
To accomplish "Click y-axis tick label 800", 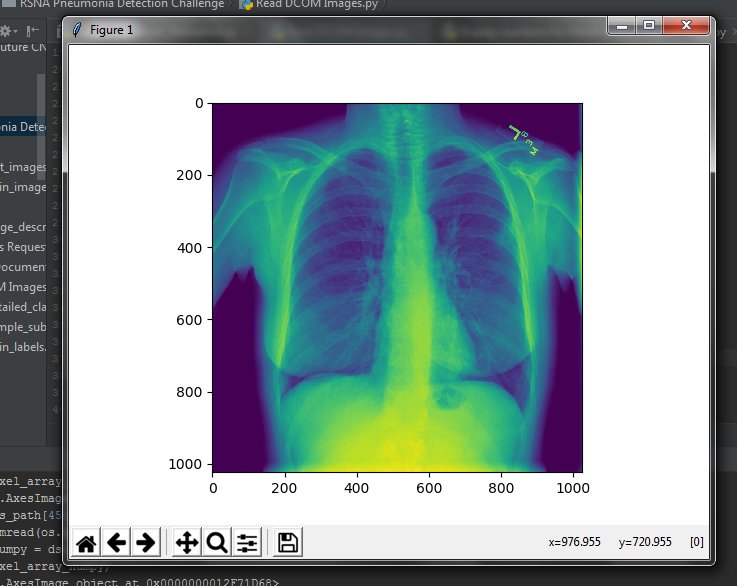I will coord(189,392).
